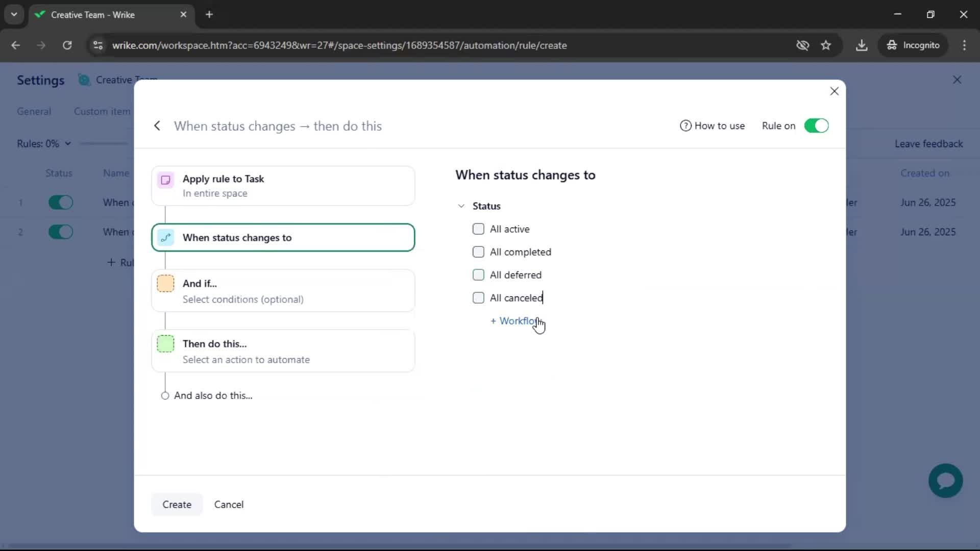Open the Chrome menu

click(964, 45)
